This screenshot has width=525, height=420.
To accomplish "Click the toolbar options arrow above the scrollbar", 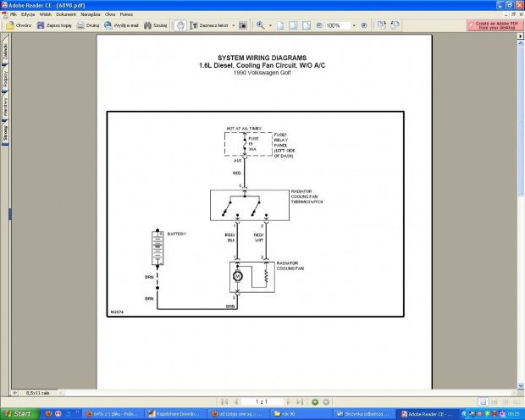I will 521,36.
